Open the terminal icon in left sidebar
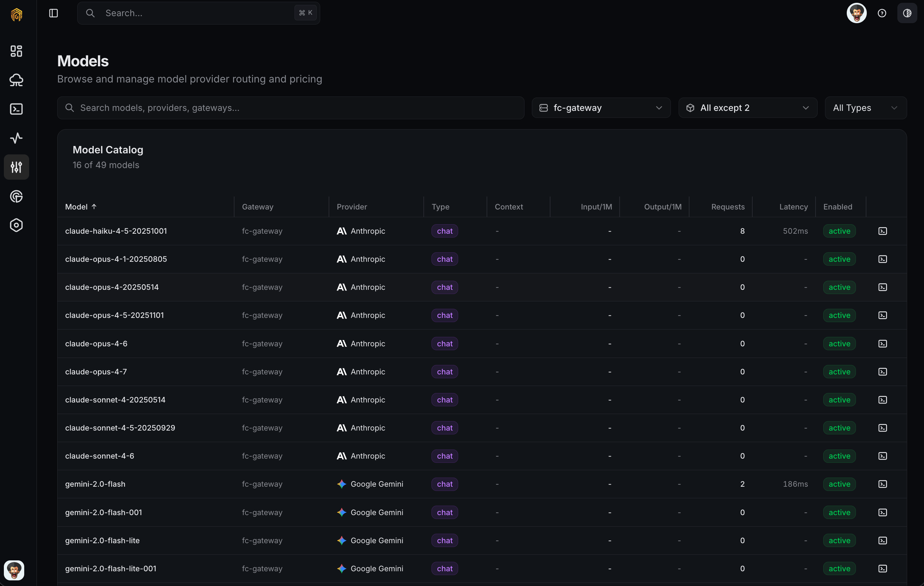Image resolution: width=924 pixels, height=586 pixels. 16,109
